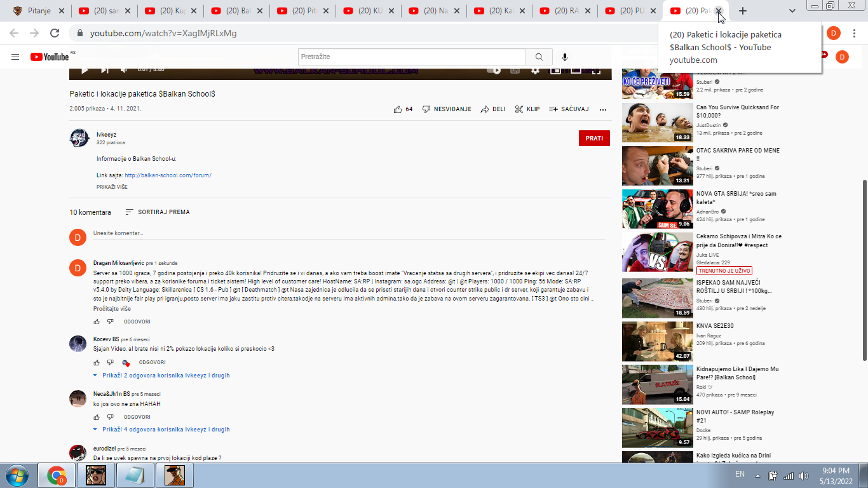Screen dimensions: 868x488
Task: Switch to the '(20) Kup' tab
Action: tap(170, 11)
